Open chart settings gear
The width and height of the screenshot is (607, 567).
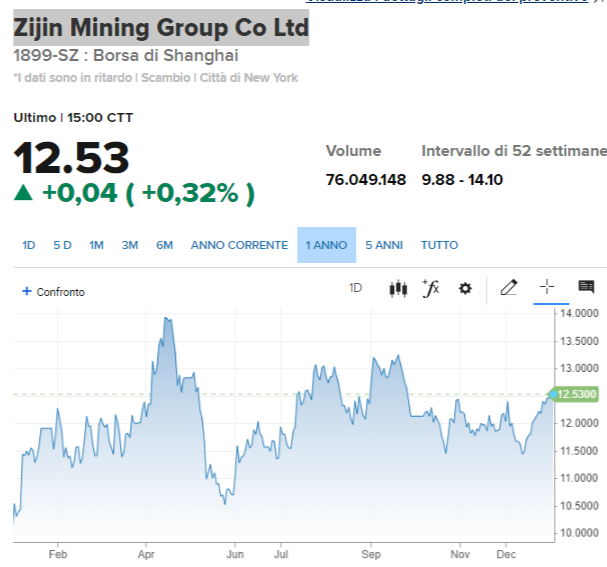465,289
